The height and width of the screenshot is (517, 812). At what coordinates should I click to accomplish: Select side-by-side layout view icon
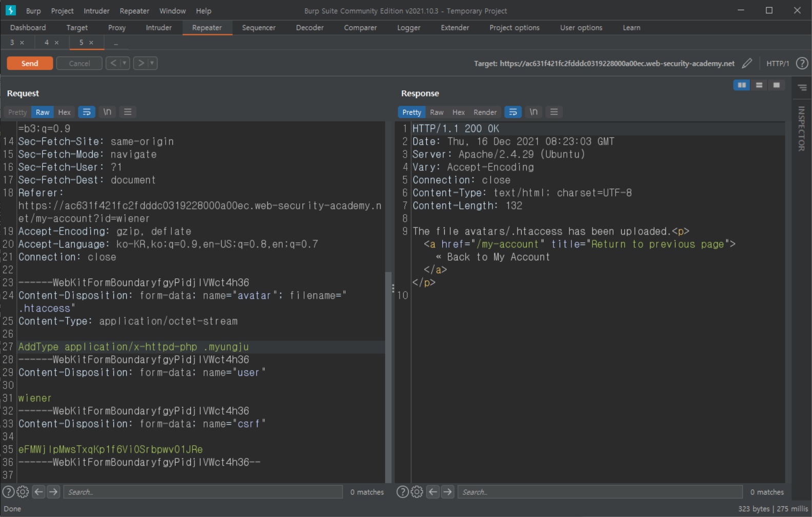[742, 85]
